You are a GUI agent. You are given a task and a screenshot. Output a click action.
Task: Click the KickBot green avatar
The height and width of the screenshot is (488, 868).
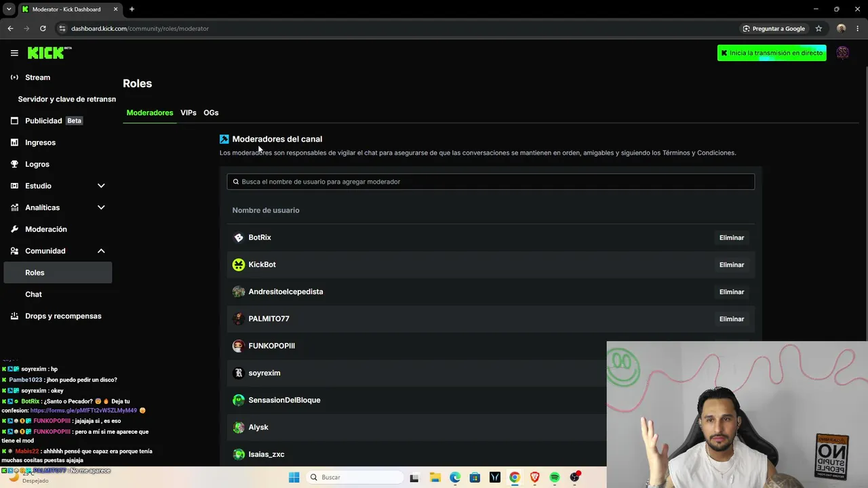point(239,264)
